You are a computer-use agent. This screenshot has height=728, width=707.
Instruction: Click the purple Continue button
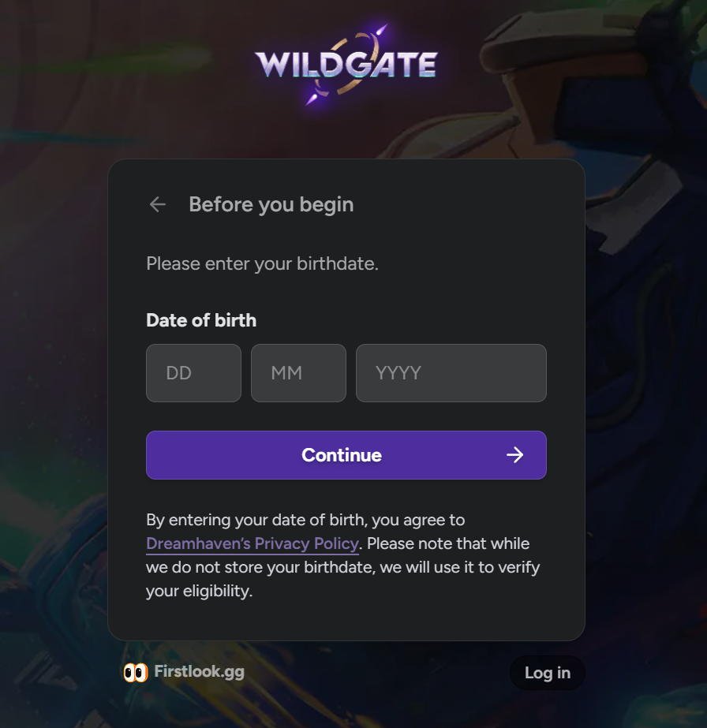[346, 455]
